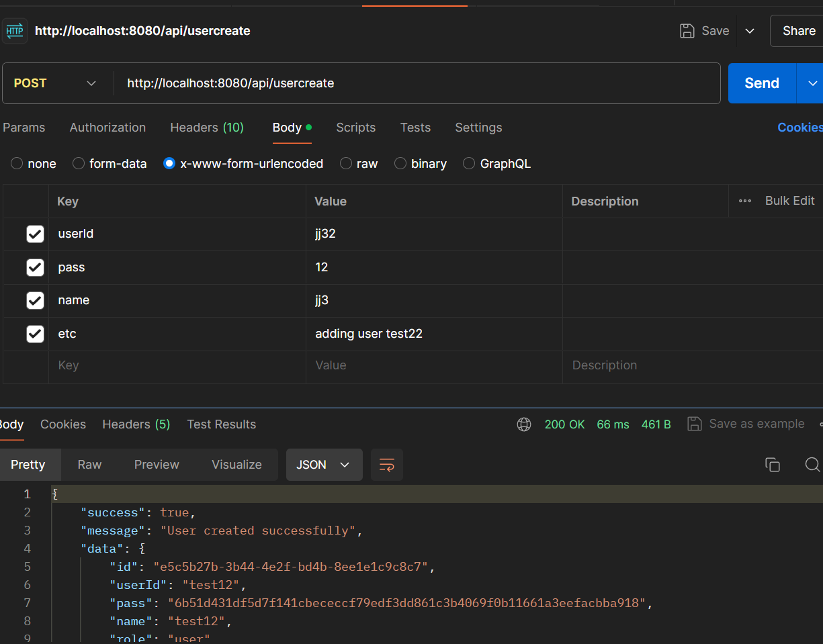Screen dimensions: 823x644
Task: Open the Authorization tab
Action: pos(107,128)
